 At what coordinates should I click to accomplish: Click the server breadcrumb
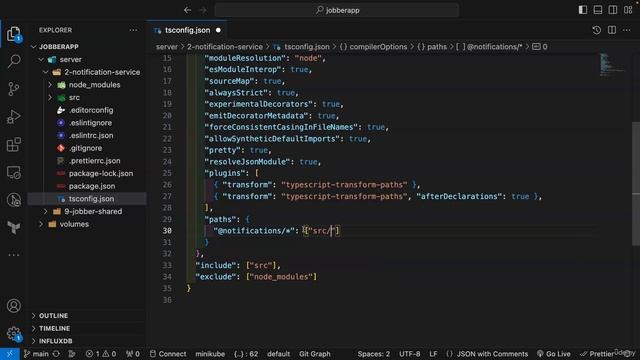click(x=167, y=47)
